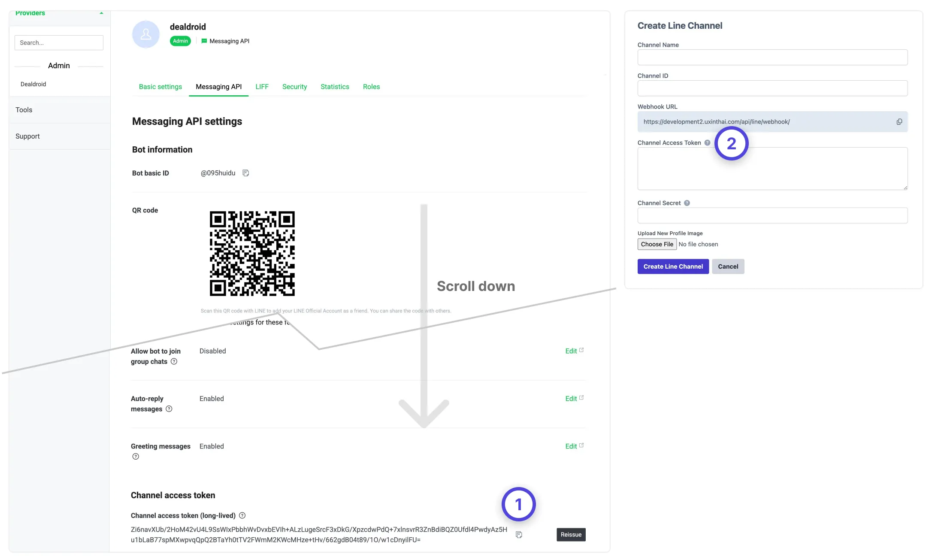This screenshot has height=560, width=932.
Task: Click the copy icon next to Bot basic ID
Action: [245, 173]
